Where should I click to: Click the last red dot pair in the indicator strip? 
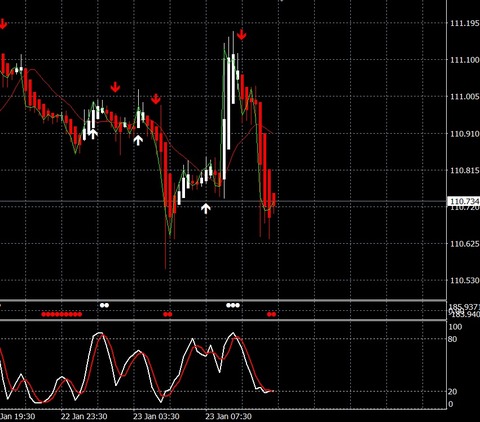pyautogui.click(x=271, y=314)
